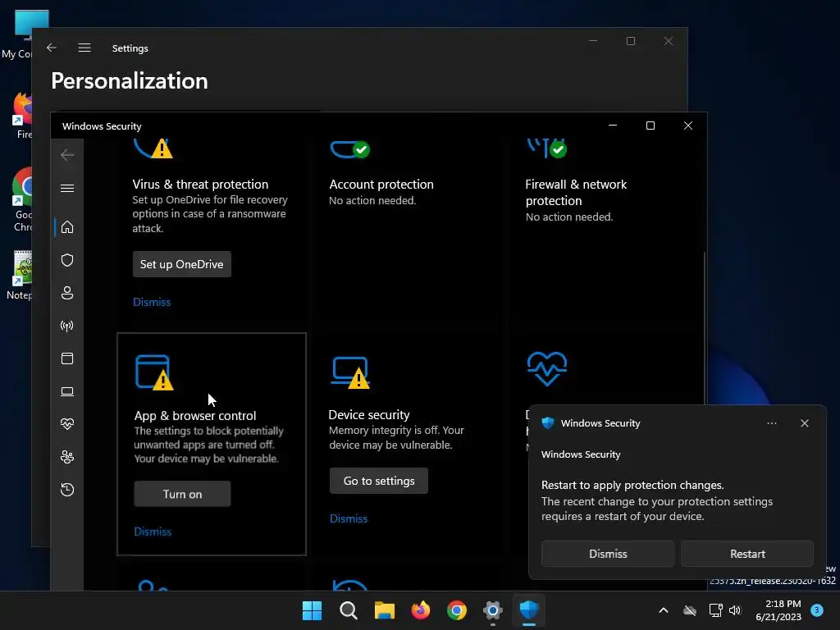The height and width of the screenshot is (630, 840).
Task: Click Set up OneDrive button
Action: pos(181,264)
